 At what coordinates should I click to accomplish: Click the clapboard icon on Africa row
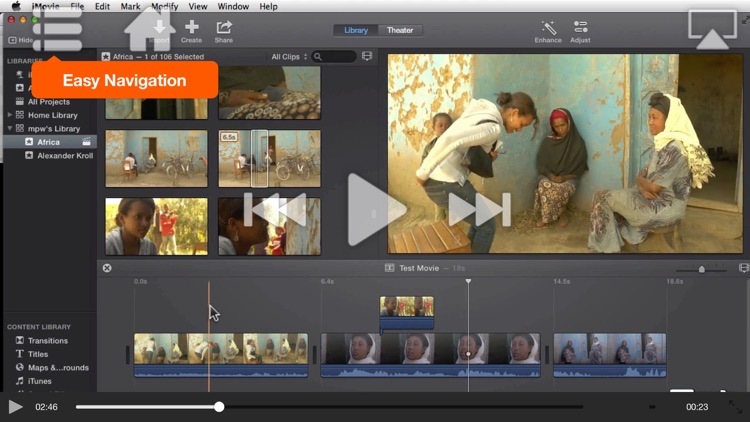[86, 142]
